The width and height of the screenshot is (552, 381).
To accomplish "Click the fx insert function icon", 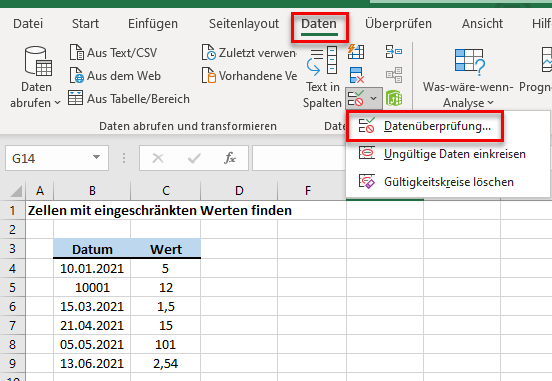I will click(x=230, y=158).
